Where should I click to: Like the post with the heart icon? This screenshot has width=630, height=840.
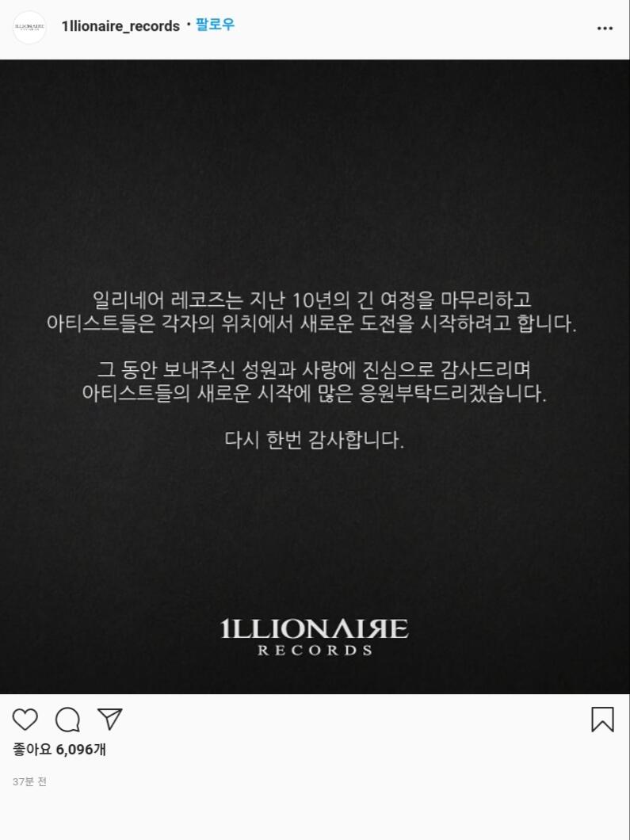click(x=25, y=720)
